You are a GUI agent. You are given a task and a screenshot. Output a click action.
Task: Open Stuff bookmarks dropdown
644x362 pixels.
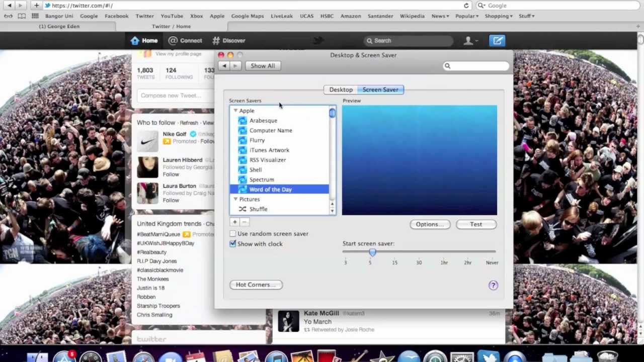coord(527,16)
